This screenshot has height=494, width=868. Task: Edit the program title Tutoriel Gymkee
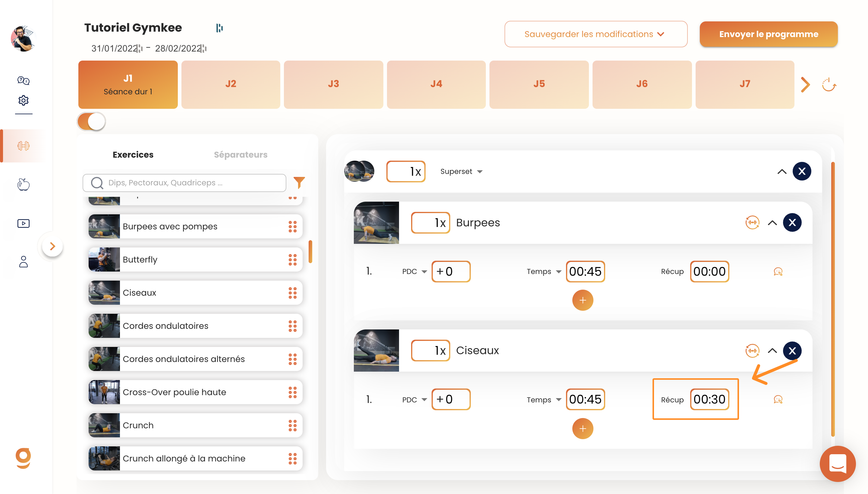(133, 27)
